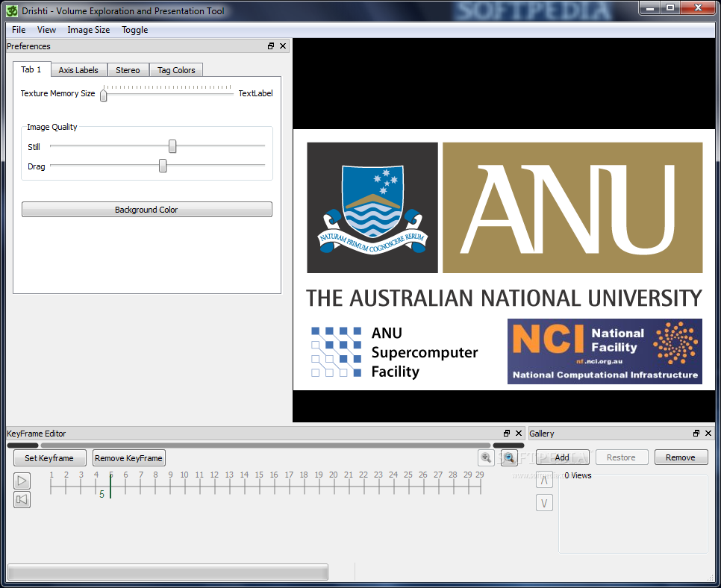
Task: Select the Tab 1 preferences tab
Action: point(31,69)
